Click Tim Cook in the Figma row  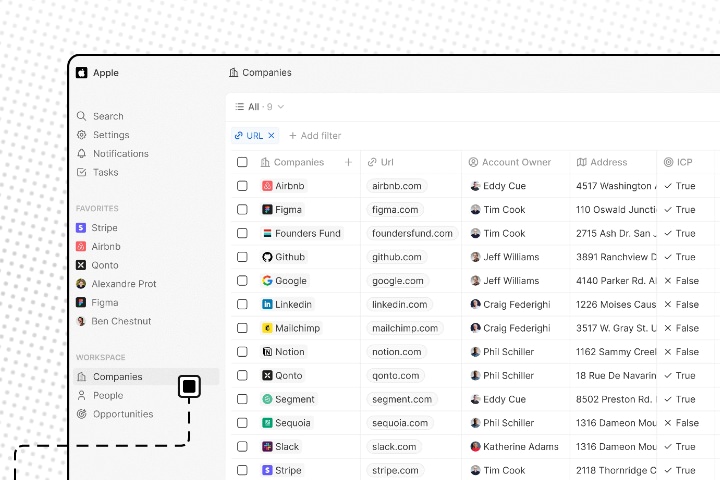498,209
